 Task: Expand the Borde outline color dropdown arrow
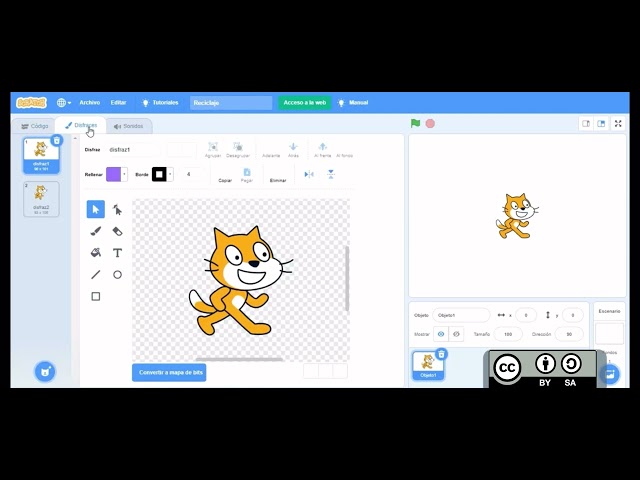point(170,174)
